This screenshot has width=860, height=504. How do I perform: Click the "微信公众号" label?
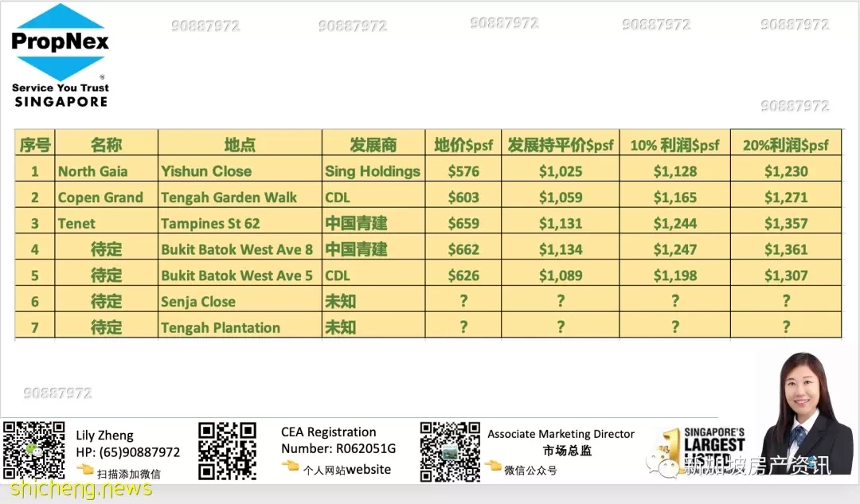530,471
